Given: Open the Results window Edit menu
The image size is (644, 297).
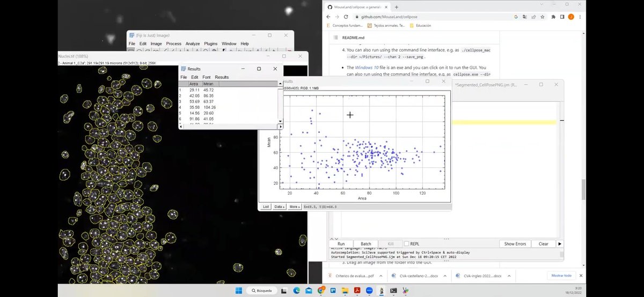Looking at the screenshot, I should click(195, 77).
